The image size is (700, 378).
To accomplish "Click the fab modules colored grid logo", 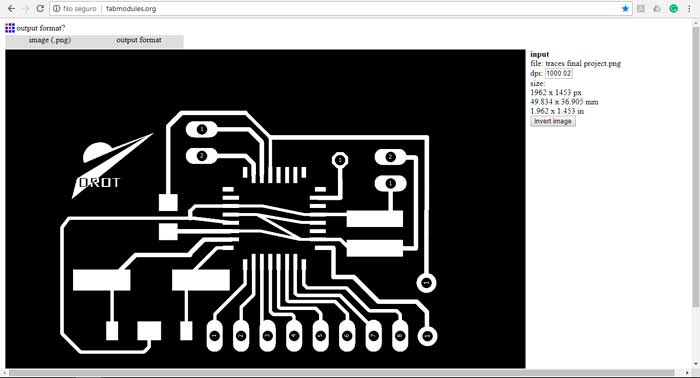I will [x=10, y=28].
